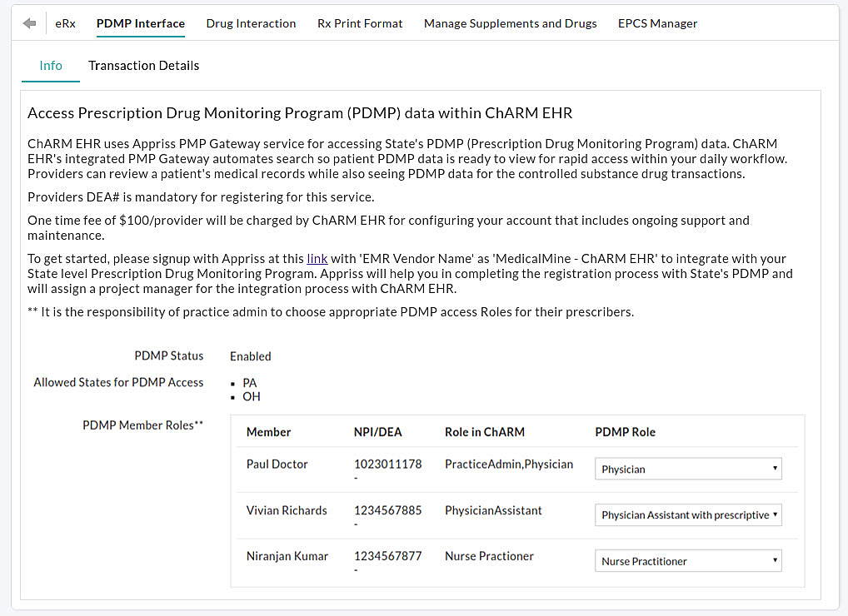Expand Niranjan Kumar's Nurse Practitioner dropdown
This screenshot has width=848, height=616.
pyautogui.click(x=687, y=560)
